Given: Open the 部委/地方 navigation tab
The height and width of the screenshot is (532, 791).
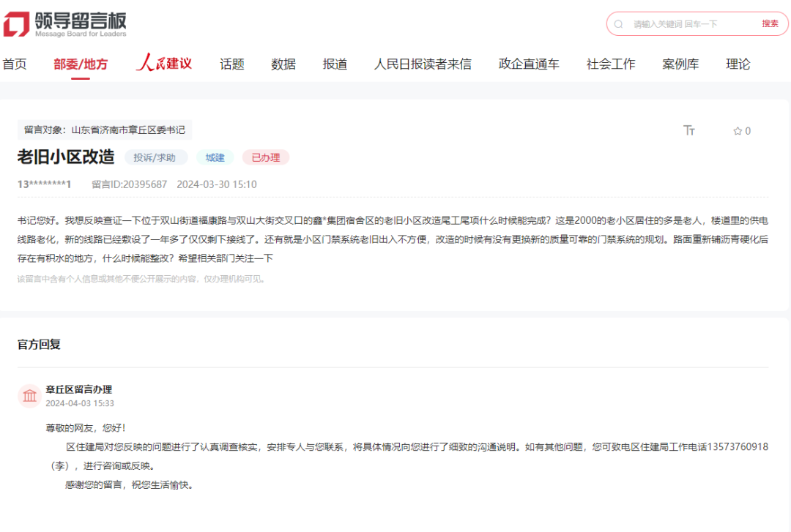Looking at the screenshot, I should point(81,64).
